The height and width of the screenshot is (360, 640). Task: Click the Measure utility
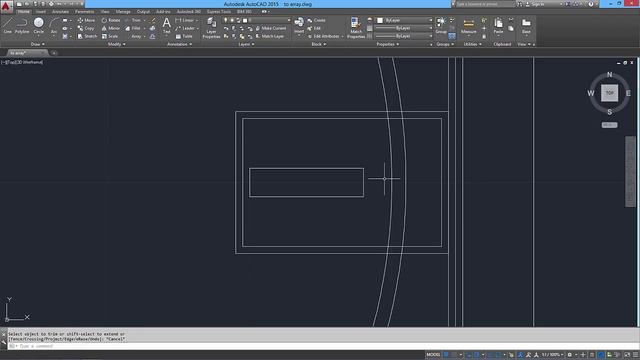pyautogui.click(x=469, y=26)
